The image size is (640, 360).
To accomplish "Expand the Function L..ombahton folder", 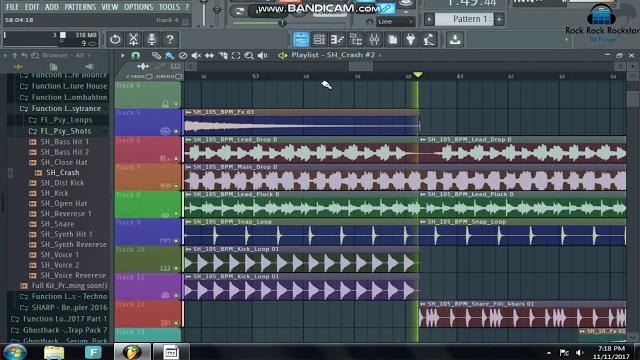I will 64,98.
